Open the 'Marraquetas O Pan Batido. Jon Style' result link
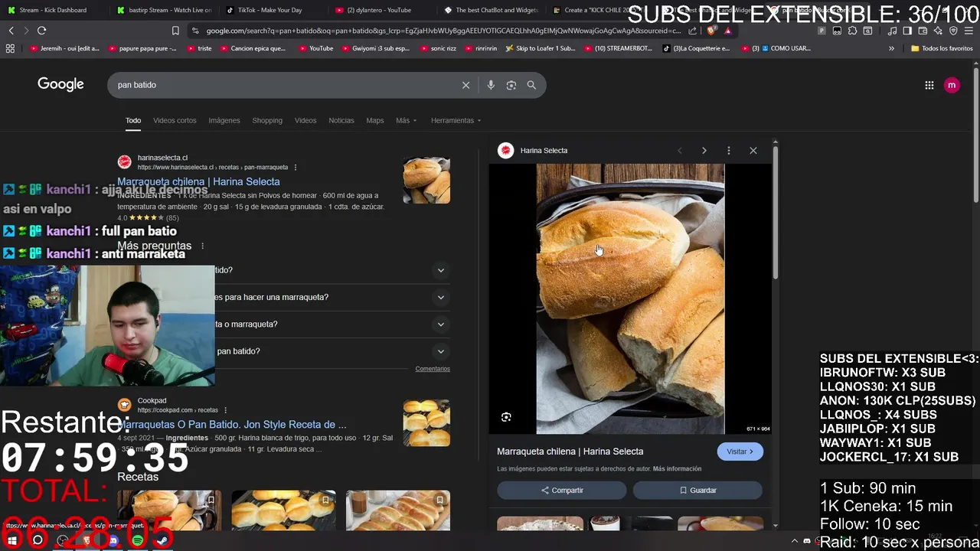Image resolution: width=980 pixels, height=551 pixels. 232,424
